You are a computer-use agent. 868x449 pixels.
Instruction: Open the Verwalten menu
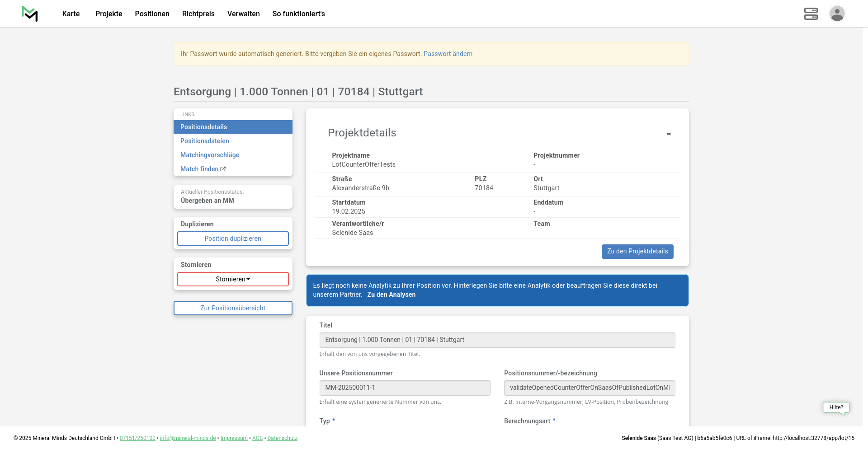coord(243,14)
